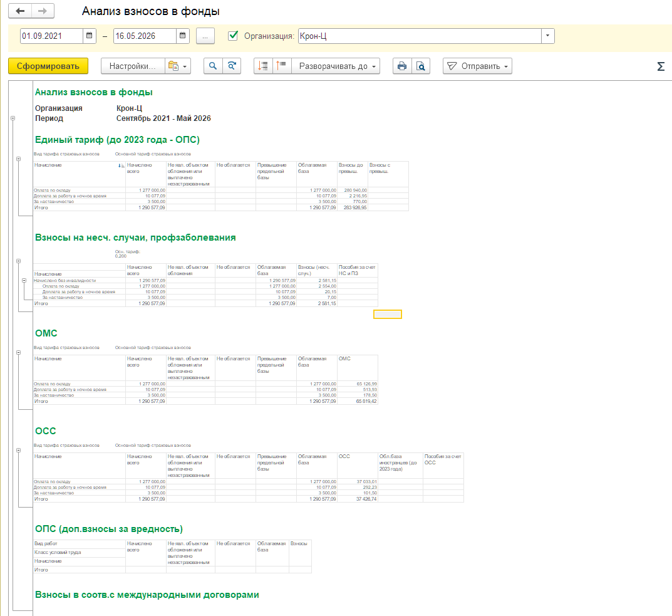Viewport: 672px width, 616px height.
Task: Click the end date field 16.05.2026
Action: point(145,36)
